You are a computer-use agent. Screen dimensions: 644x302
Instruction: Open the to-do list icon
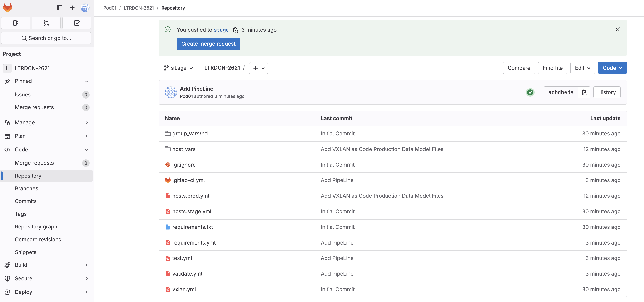(77, 23)
